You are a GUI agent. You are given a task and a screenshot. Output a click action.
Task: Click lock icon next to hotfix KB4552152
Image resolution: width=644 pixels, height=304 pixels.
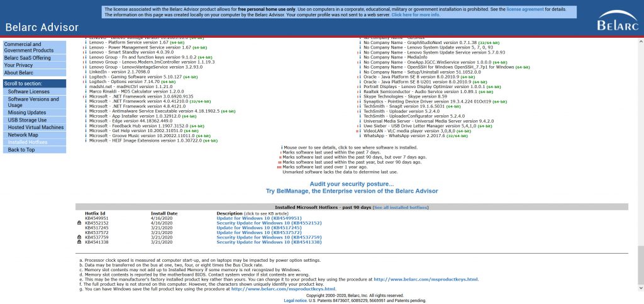click(x=79, y=223)
